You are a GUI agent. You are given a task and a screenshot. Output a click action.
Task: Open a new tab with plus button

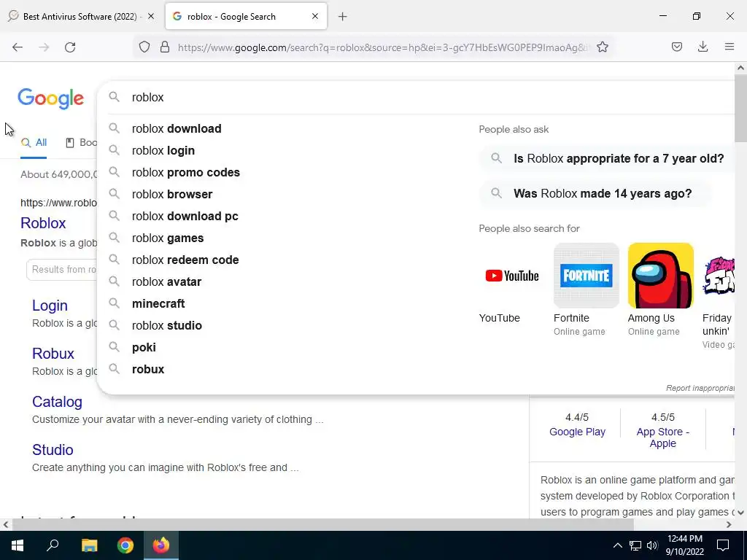[343, 17]
